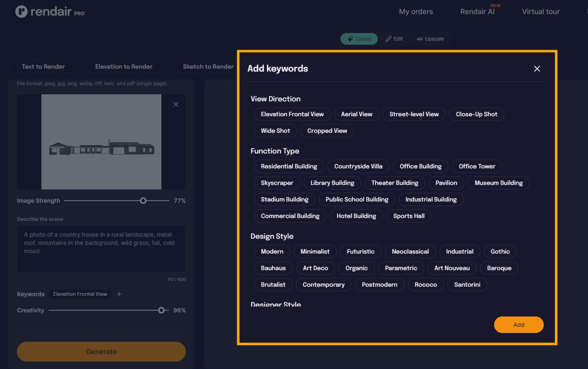Switch to Edit mode with pencil icon
The image size is (588, 369).
click(394, 39)
